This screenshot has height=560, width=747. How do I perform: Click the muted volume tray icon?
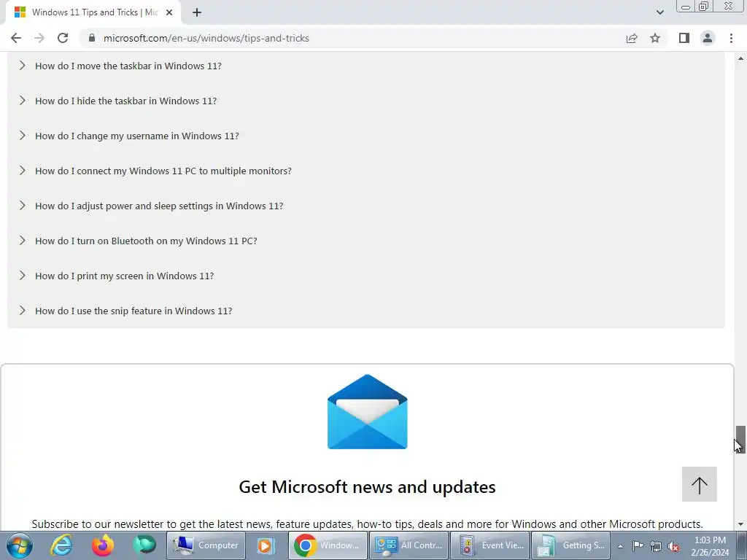click(x=673, y=546)
